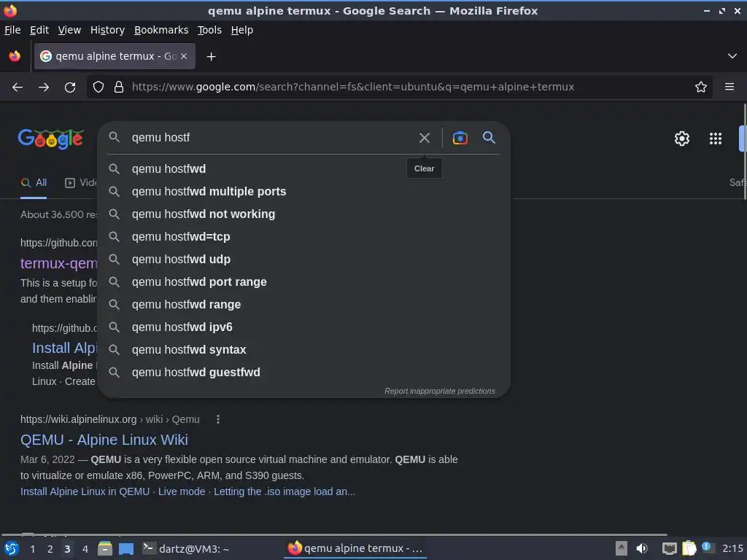Screen dimensions: 747x560
Task: Reload the current page
Action: coord(70,87)
